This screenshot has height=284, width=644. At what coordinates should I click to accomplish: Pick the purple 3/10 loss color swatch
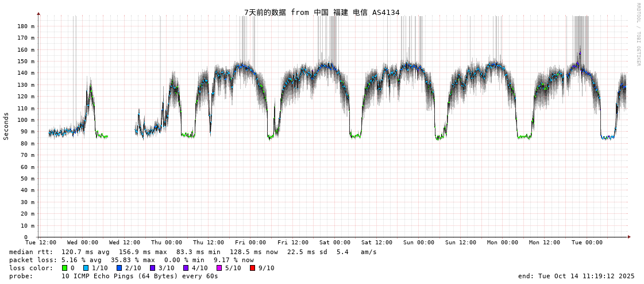152,268
